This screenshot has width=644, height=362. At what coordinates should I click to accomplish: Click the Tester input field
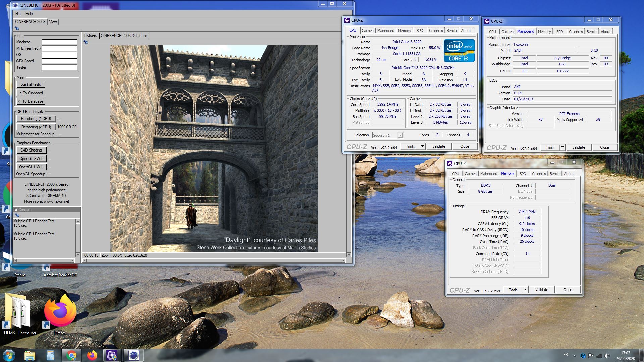click(59, 68)
